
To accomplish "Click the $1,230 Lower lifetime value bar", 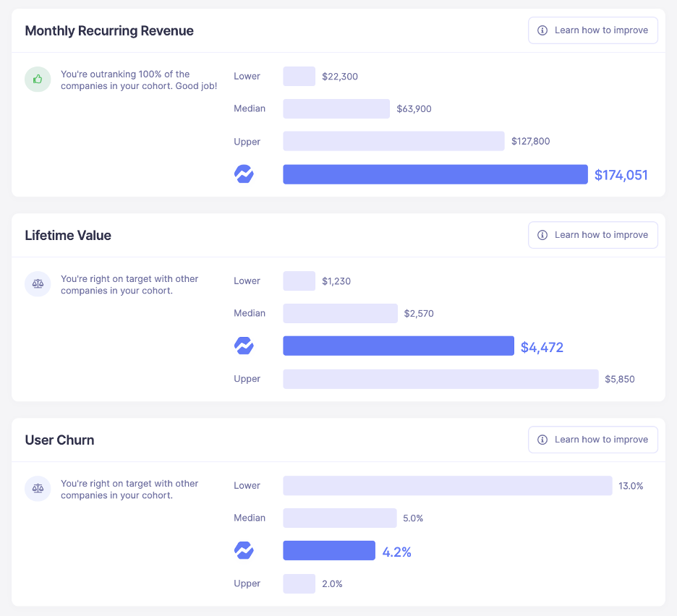I will coord(299,281).
